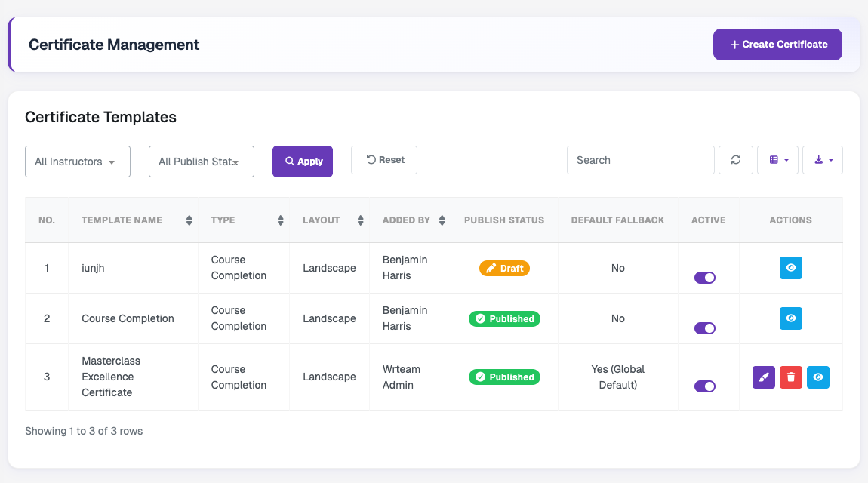The height and width of the screenshot is (483, 868).
Task: Focus the Search input field
Action: (x=641, y=160)
